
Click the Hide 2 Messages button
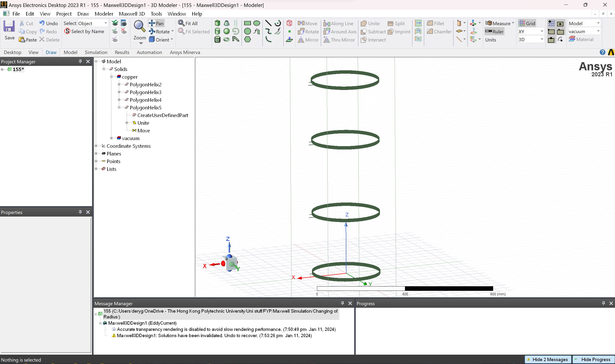pos(547,359)
